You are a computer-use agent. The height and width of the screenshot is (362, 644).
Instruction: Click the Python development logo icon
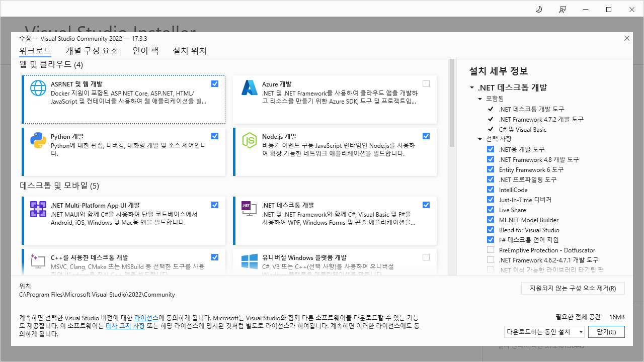38,140
